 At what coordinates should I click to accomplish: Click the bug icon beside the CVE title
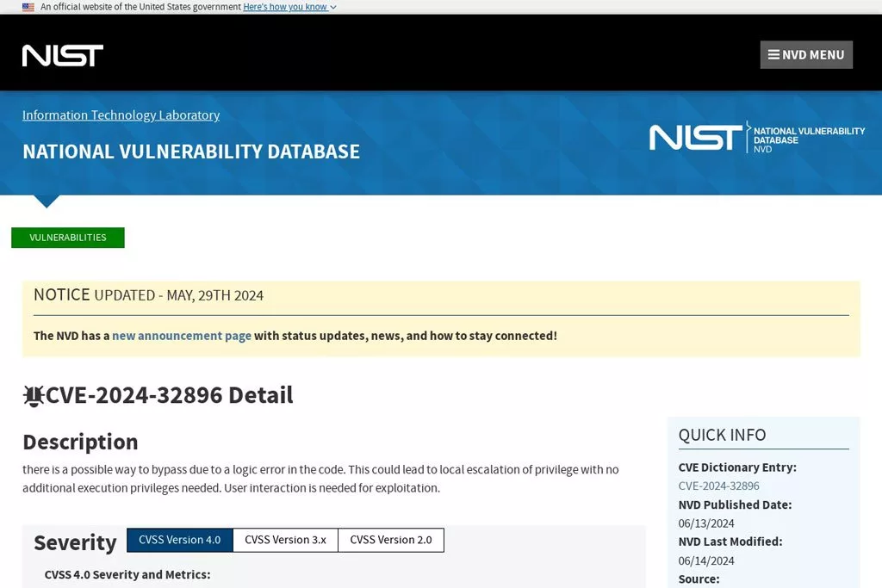pyautogui.click(x=34, y=396)
